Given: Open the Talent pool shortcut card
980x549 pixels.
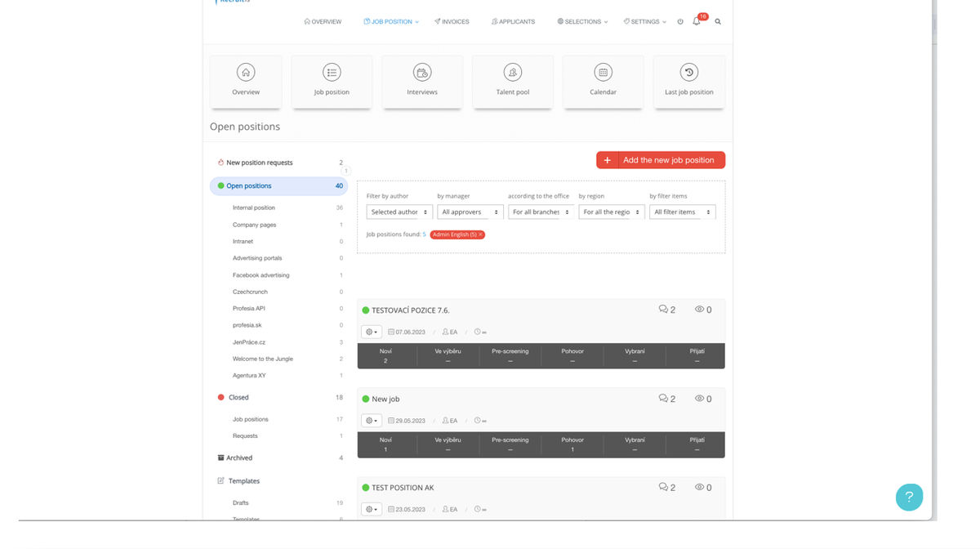Looking at the screenshot, I should [x=513, y=81].
